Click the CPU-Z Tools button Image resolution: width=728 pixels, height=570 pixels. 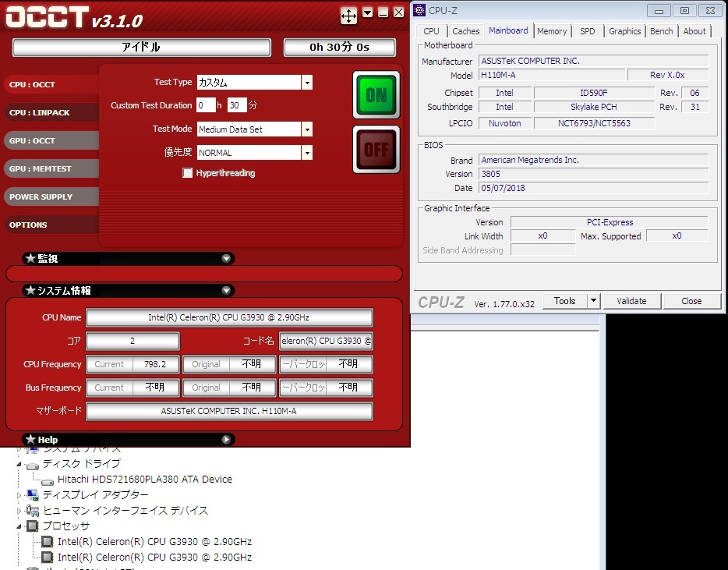(x=564, y=300)
